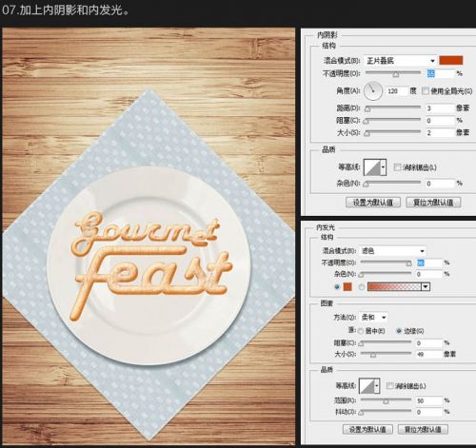Toggle Inner Glow anti-aliased checkbox
Screen dimensions: 476x448
click(389, 386)
